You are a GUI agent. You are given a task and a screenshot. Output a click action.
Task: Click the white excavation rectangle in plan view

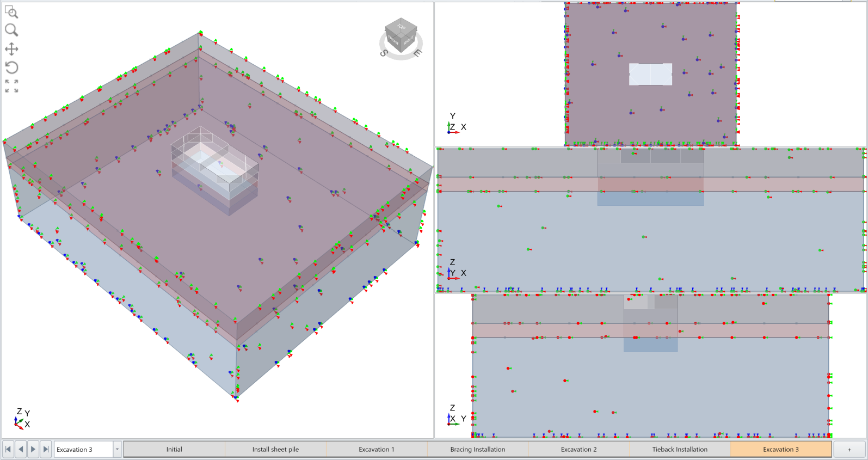pyautogui.click(x=650, y=74)
